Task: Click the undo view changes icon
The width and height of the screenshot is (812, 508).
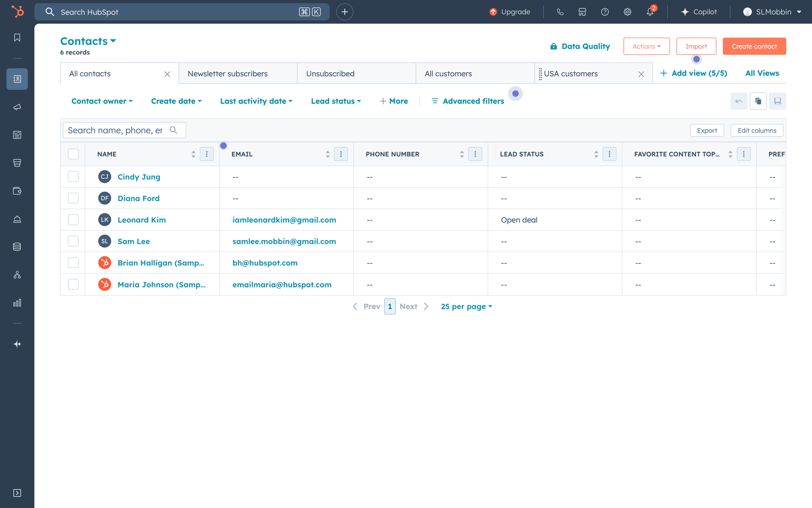Action: click(739, 101)
